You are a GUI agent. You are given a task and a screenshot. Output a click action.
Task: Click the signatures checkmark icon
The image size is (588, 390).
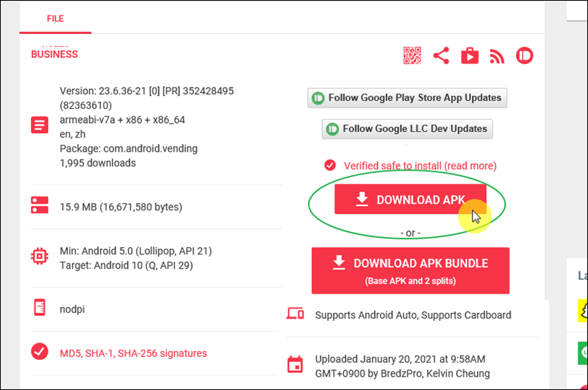[x=40, y=352]
